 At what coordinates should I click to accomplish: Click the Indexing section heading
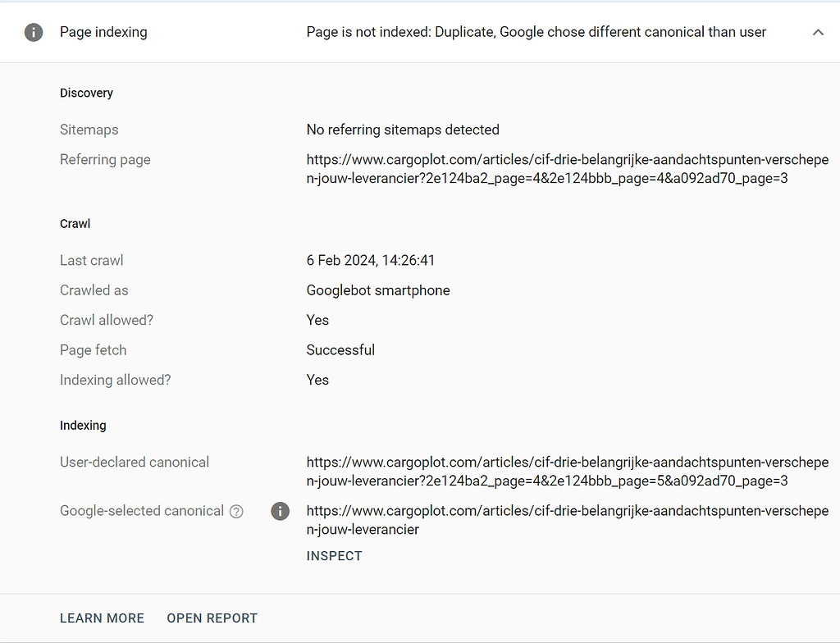point(83,425)
